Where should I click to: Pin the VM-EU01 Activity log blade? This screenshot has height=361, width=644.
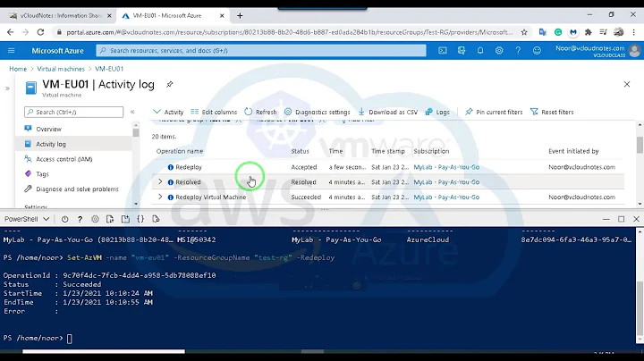coord(169,84)
